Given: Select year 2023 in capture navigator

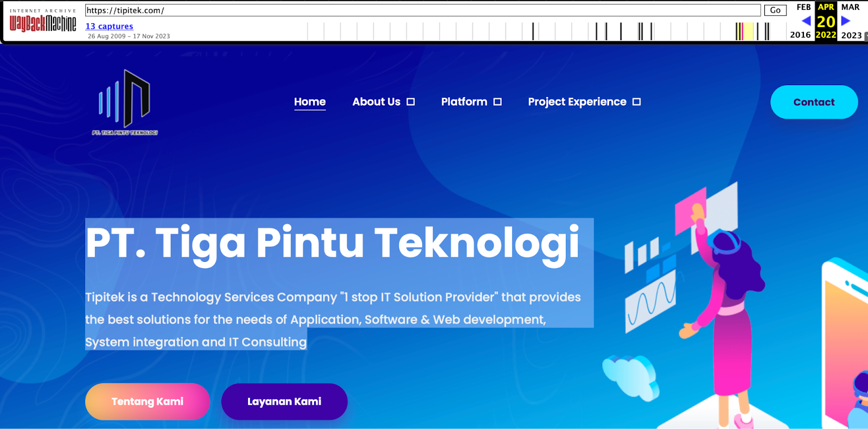Looking at the screenshot, I should (x=851, y=35).
